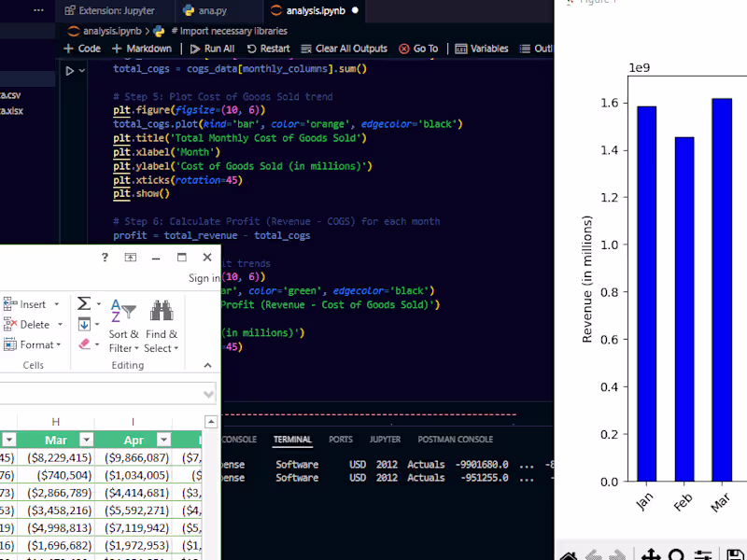Image resolution: width=747 pixels, height=560 pixels.
Task: Switch to the JUPYTER panel tab
Action: (385, 440)
